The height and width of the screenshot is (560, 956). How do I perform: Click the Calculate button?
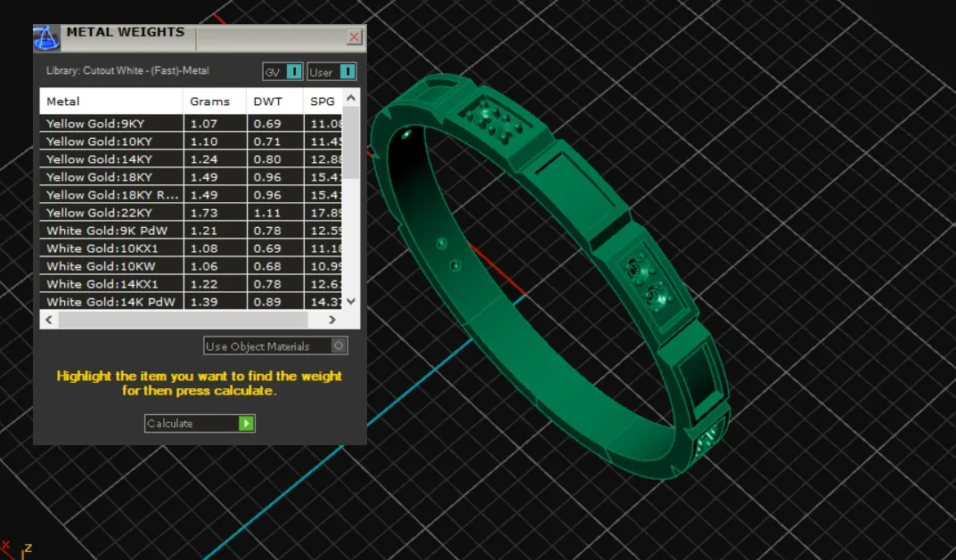pyautogui.click(x=200, y=424)
